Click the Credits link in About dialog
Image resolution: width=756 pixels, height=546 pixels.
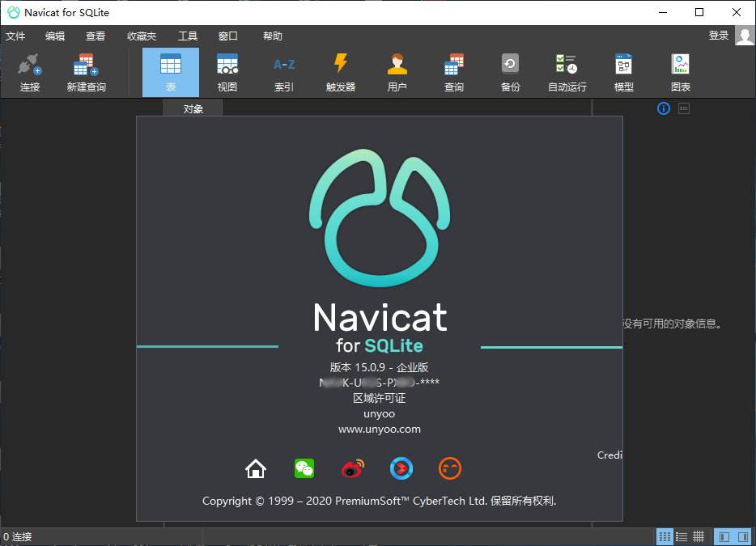point(610,455)
